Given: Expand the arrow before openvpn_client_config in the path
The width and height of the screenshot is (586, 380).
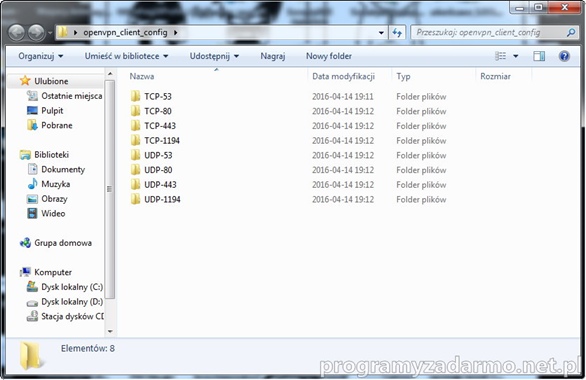Looking at the screenshot, I should [x=75, y=33].
